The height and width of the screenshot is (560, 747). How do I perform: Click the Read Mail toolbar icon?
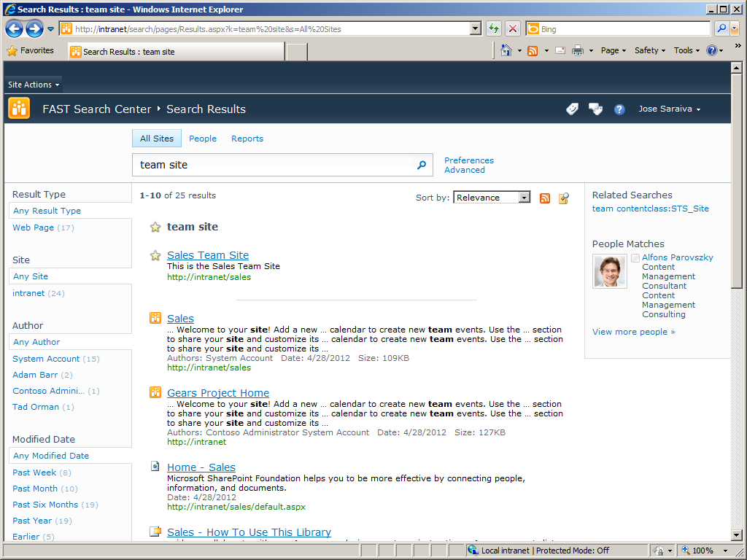[560, 50]
